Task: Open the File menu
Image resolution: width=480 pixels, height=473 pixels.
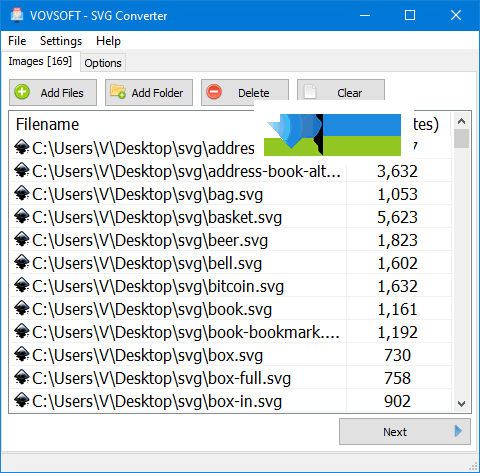Action: point(17,41)
